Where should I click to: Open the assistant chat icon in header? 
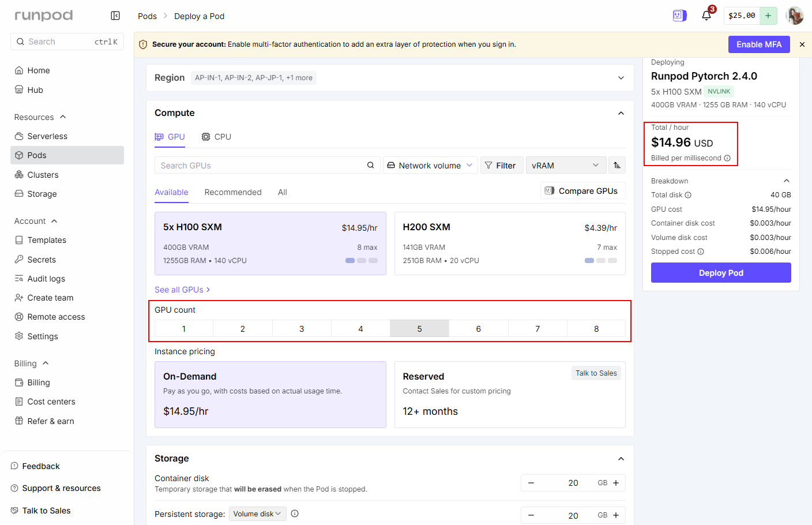tap(680, 16)
